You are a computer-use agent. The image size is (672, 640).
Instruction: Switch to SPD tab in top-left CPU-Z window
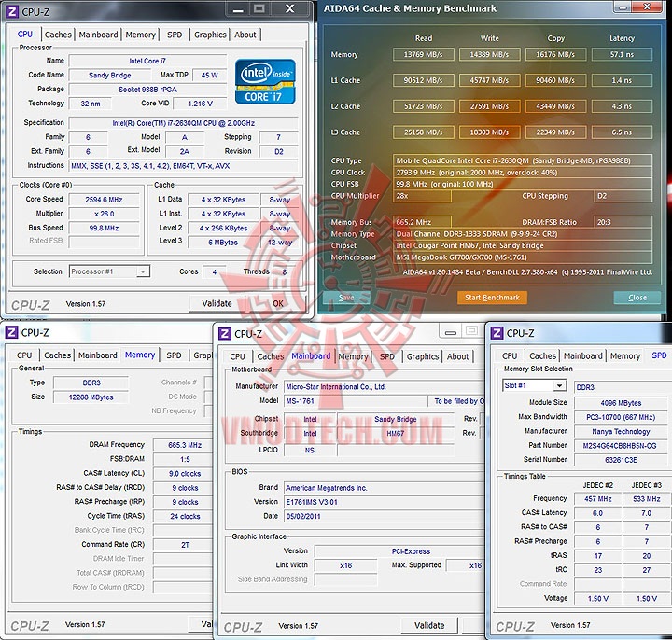pyautogui.click(x=175, y=35)
